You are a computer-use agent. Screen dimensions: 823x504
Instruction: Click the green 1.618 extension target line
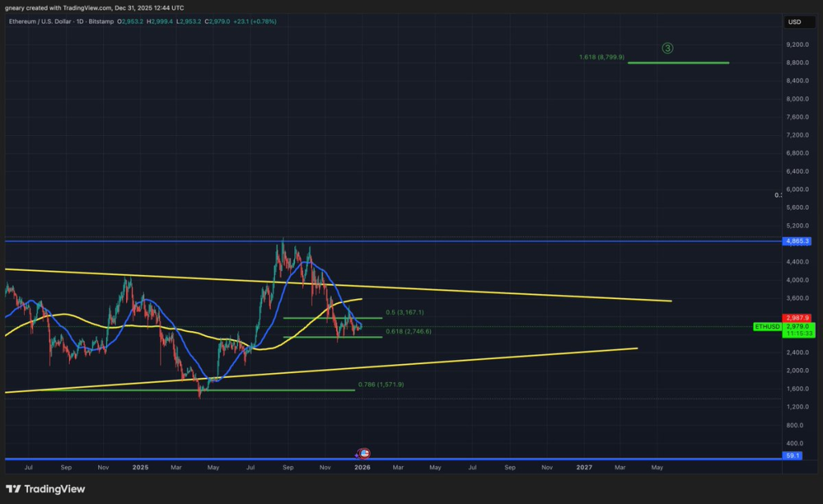[678, 63]
